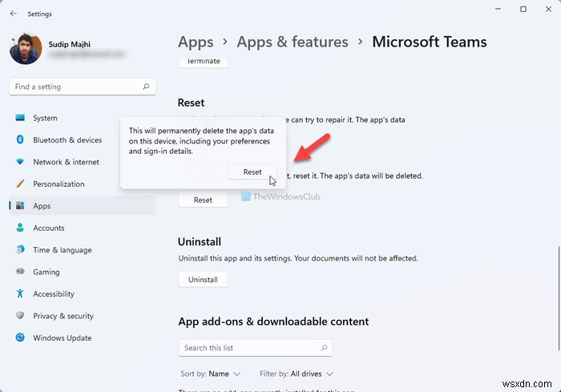561x392 pixels.
Task: Click the vertical scrollbar on the right
Action: [559, 298]
